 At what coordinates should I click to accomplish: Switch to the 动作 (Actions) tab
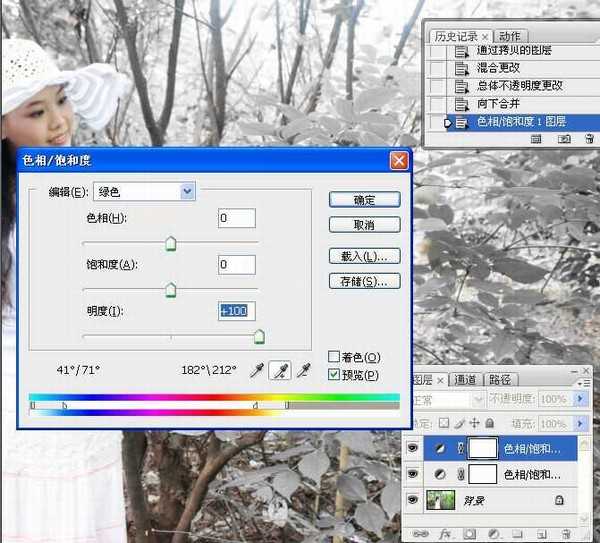(x=510, y=36)
